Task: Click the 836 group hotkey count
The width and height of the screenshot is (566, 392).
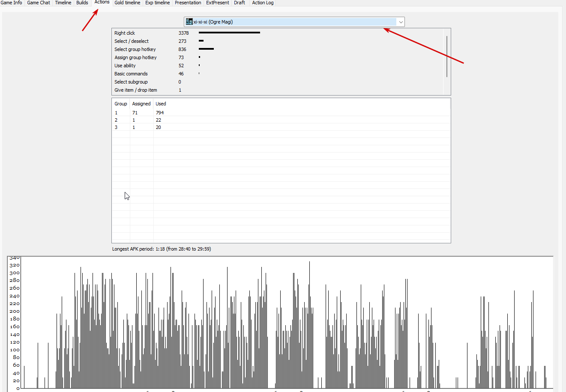Action: (x=183, y=49)
